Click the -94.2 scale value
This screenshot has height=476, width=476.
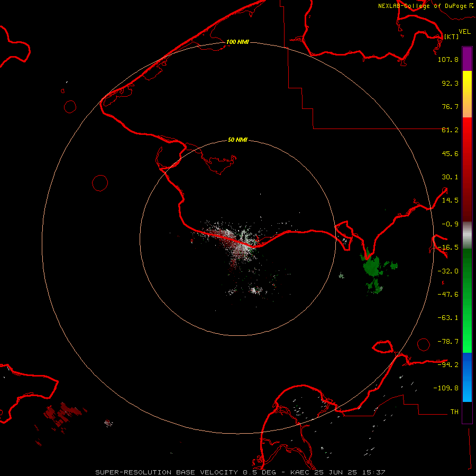pos(448,364)
